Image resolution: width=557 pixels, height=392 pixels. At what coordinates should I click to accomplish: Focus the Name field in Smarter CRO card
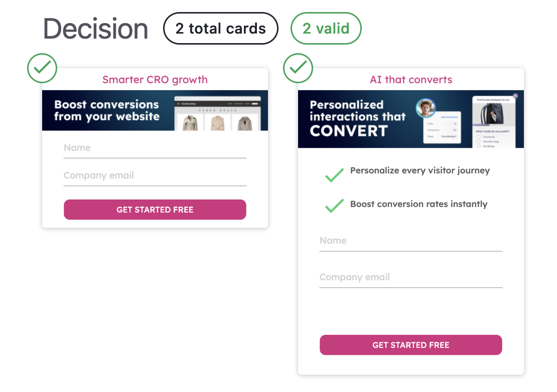click(155, 148)
